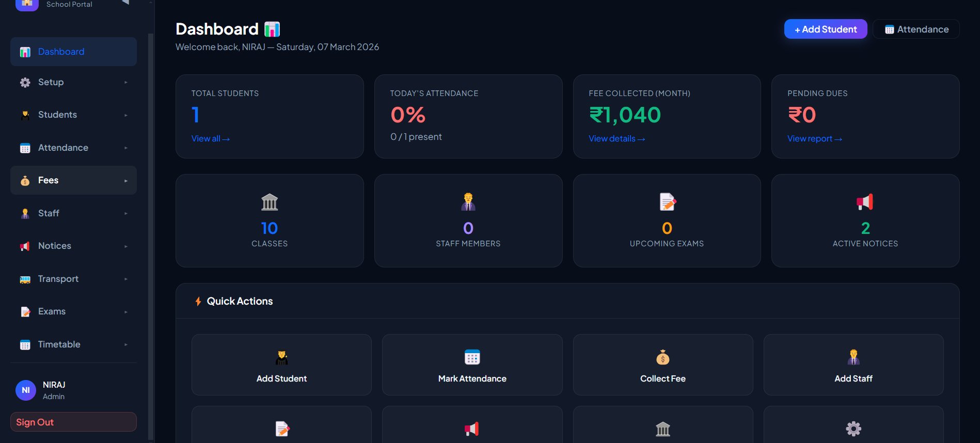Click the blue + Add Student button
Screen dimensions: 980x443
click(826, 29)
